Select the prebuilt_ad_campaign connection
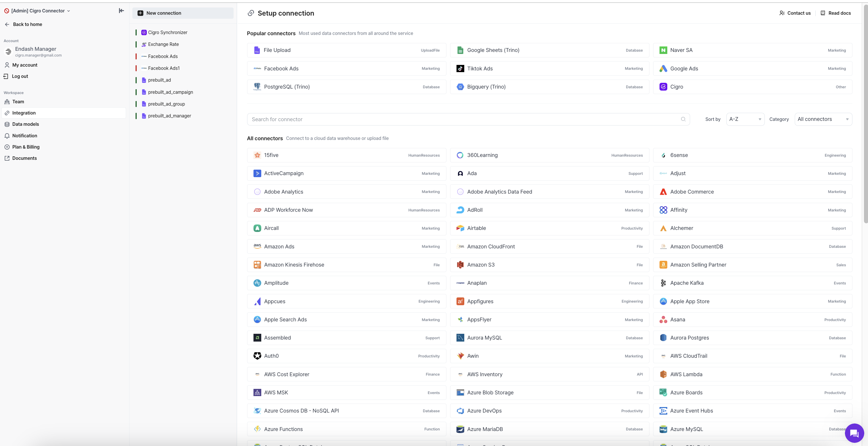868x446 pixels. [x=170, y=92]
